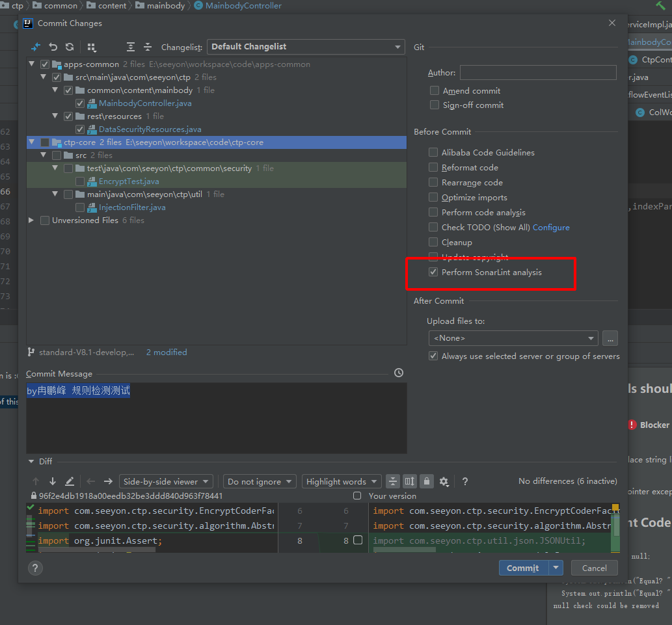Expand the Unversioned Files node
Screen dimensions: 672x625
pyautogui.click(x=31, y=220)
